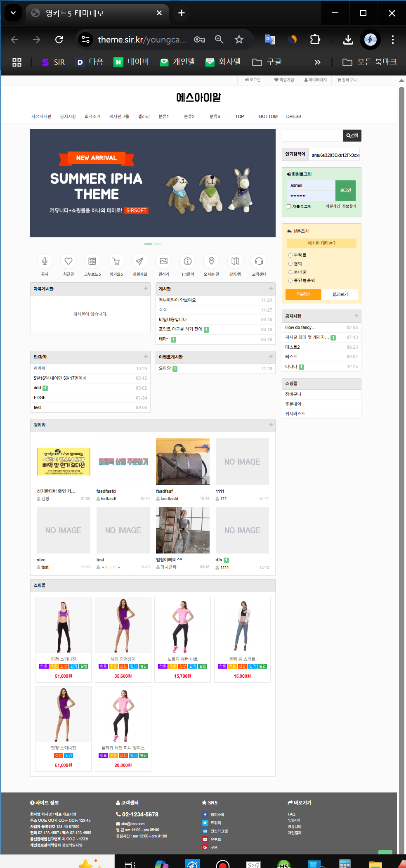Expand the 분류1 menu dropdown
406x868 pixels.
(x=164, y=116)
